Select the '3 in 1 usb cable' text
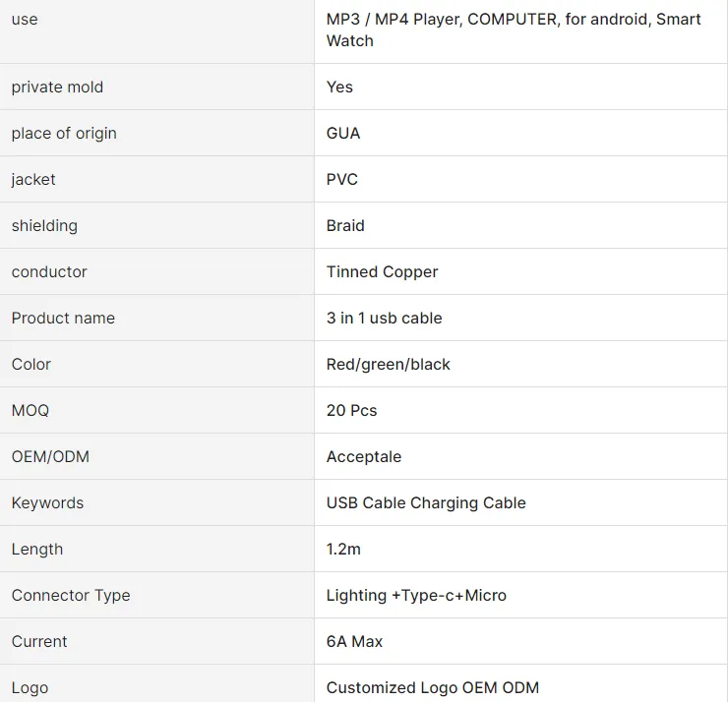Image resolution: width=728 pixels, height=702 pixels. pos(384,318)
